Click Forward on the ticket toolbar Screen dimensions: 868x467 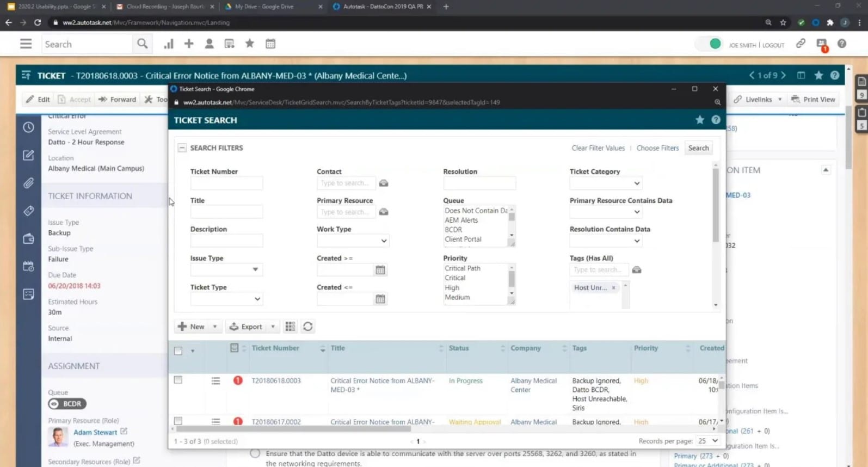117,100
